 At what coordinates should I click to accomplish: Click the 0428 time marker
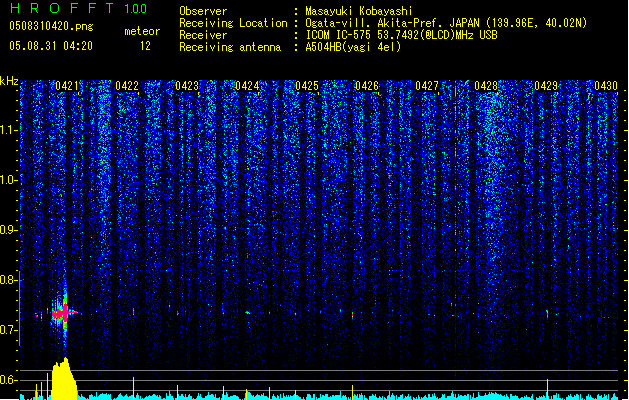[x=486, y=86]
